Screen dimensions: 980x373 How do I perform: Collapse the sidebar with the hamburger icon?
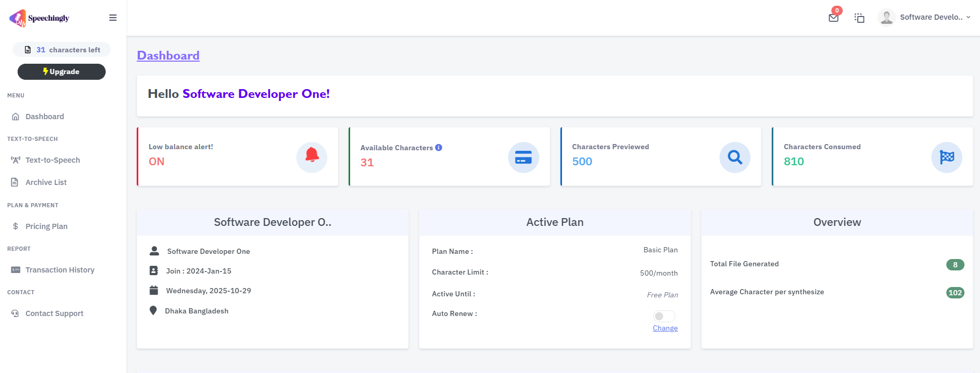[113, 18]
